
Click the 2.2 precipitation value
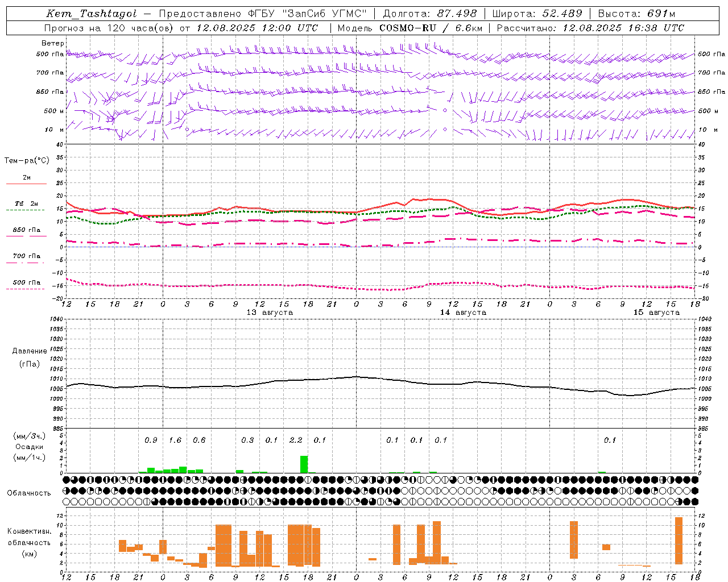(x=296, y=440)
